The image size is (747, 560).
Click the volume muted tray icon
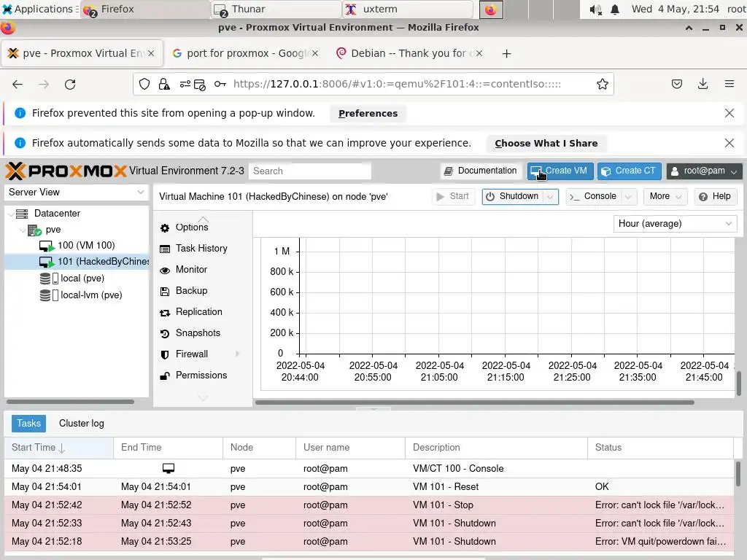(x=595, y=9)
